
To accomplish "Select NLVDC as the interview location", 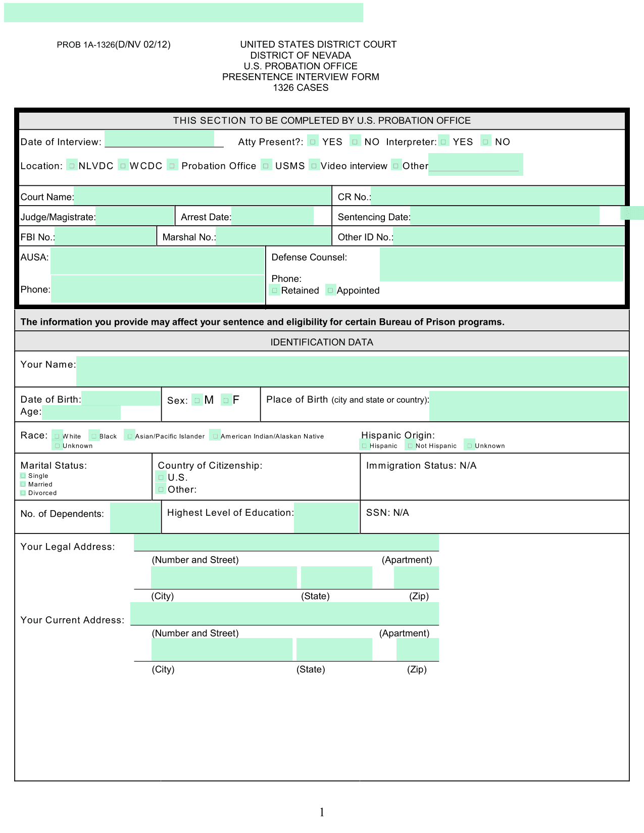I will pos(72,166).
